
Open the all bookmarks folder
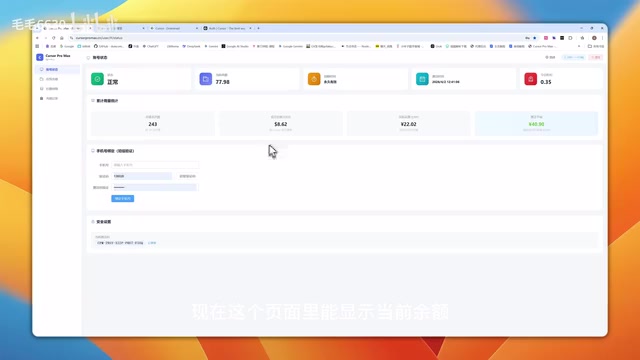point(596,46)
